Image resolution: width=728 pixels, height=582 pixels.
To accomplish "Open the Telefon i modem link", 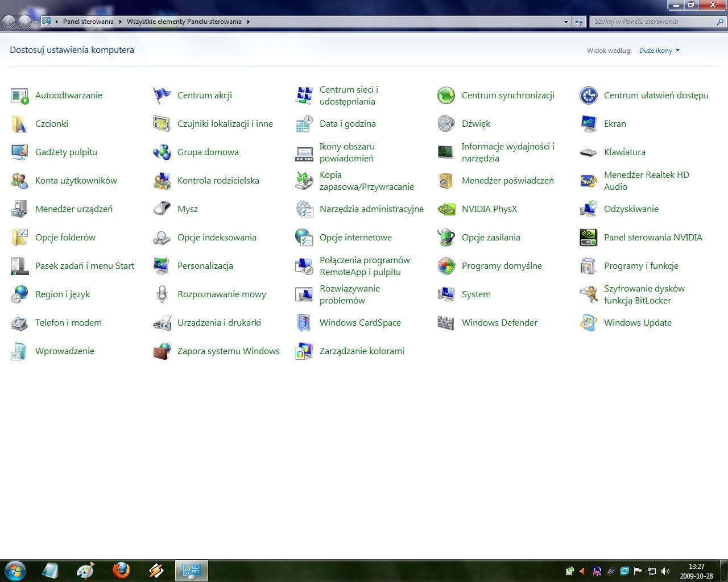I will (x=68, y=323).
